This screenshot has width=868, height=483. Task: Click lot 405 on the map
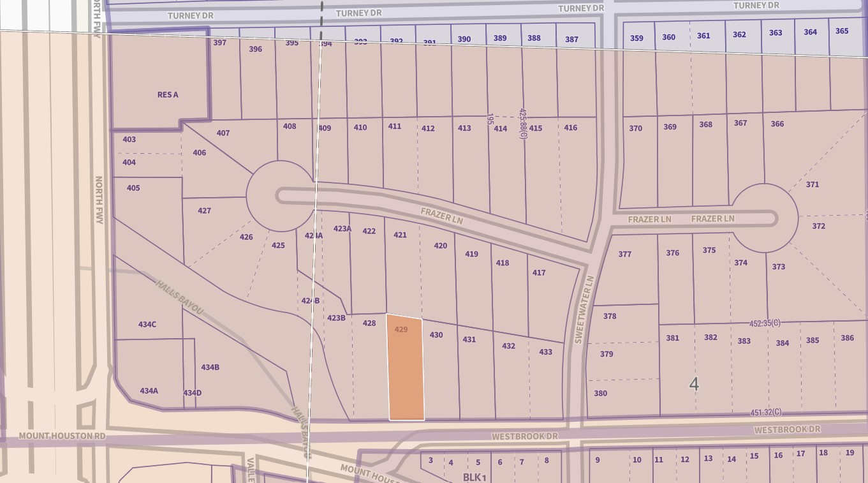(x=133, y=188)
